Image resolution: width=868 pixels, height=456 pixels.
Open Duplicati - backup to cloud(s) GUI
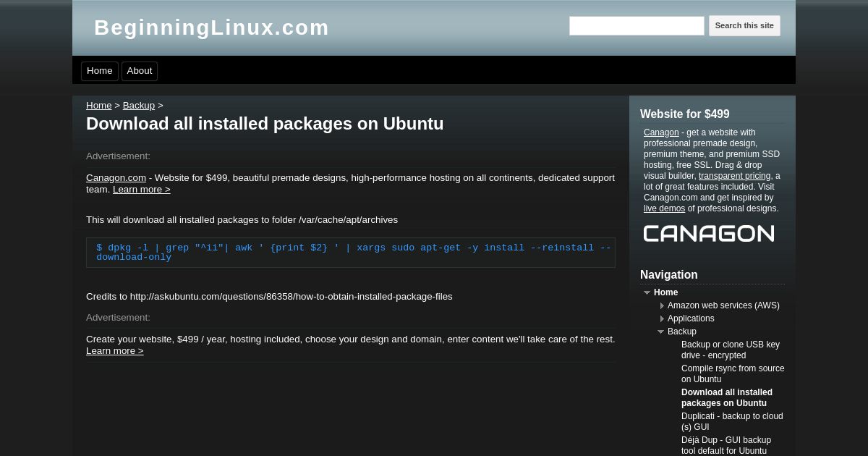point(732,421)
